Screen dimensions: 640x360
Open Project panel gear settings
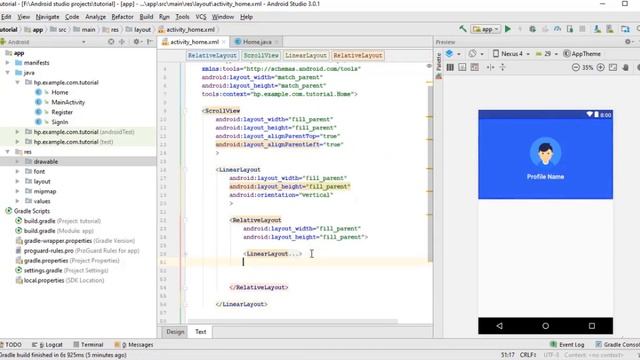point(137,42)
